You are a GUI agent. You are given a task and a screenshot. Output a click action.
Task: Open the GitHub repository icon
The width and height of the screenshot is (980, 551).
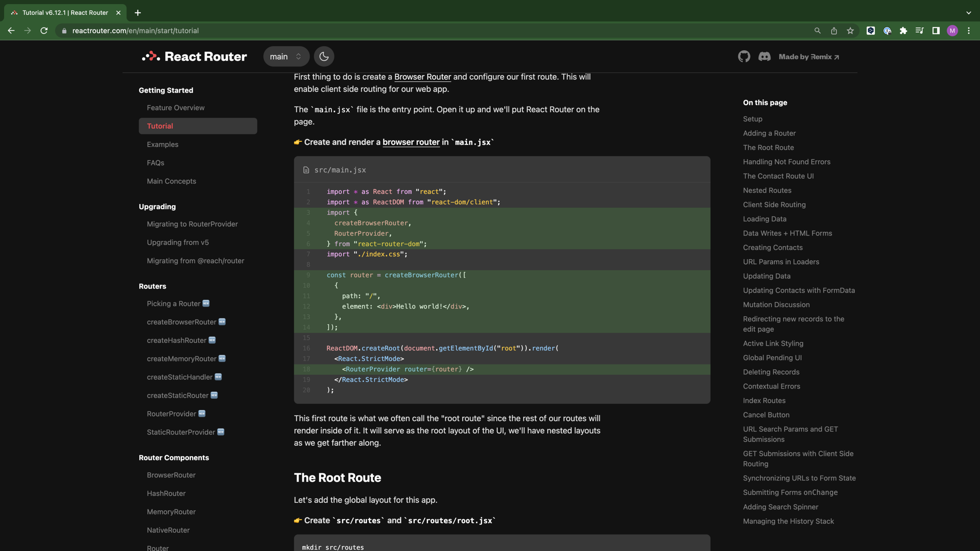tap(744, 56)
